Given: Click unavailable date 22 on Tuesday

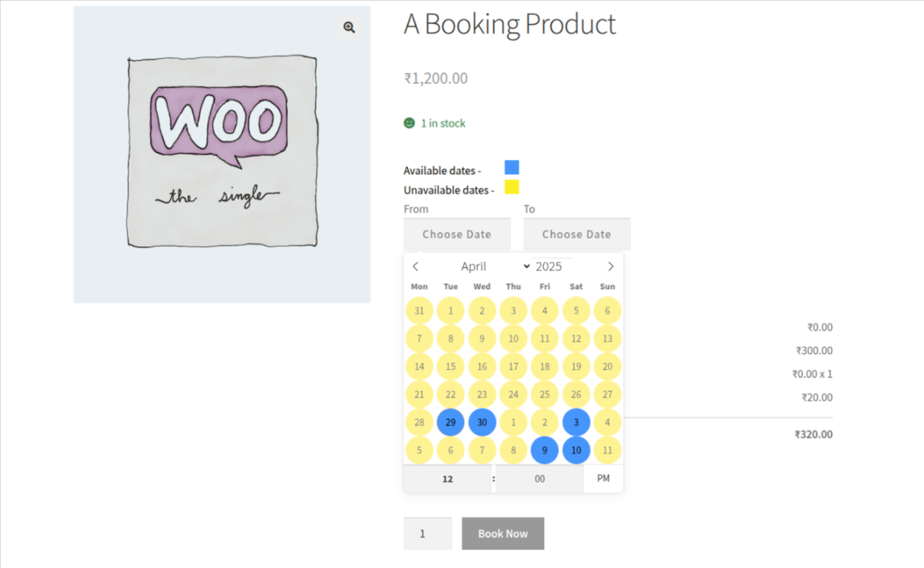Looking at the screenshot, I should click(x=451, y=395).
